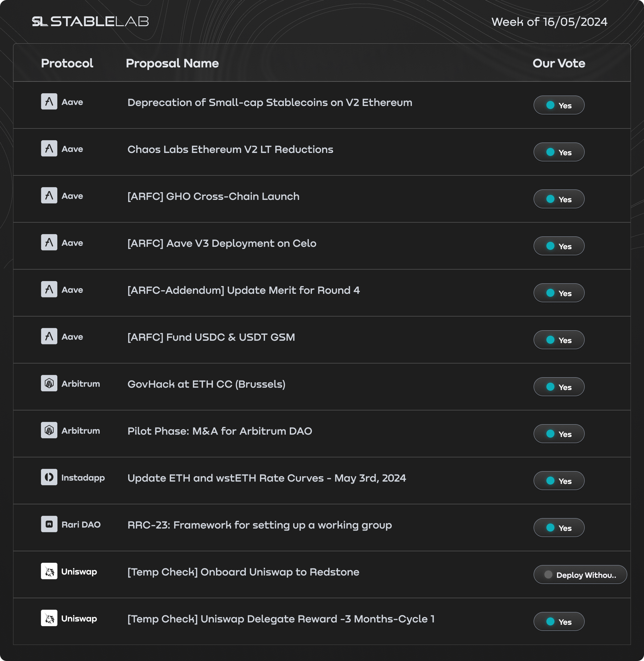
Task: Click Yes vote for Pilot Phase M&A
Action: [x=559, y=434]
